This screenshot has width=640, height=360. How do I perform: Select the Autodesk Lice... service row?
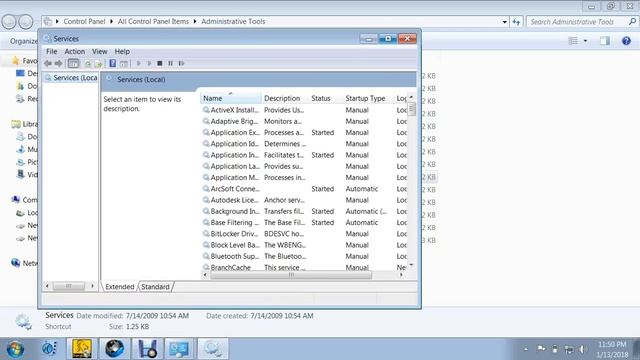304,200
